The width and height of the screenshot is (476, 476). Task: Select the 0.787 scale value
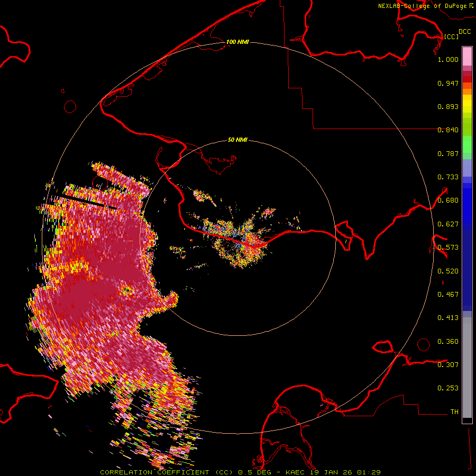pyautogui.click(x=448, y=153)
